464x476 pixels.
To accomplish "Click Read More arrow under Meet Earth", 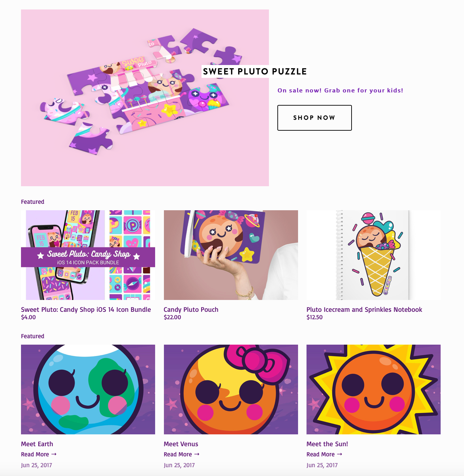I will tap(39, 454).
